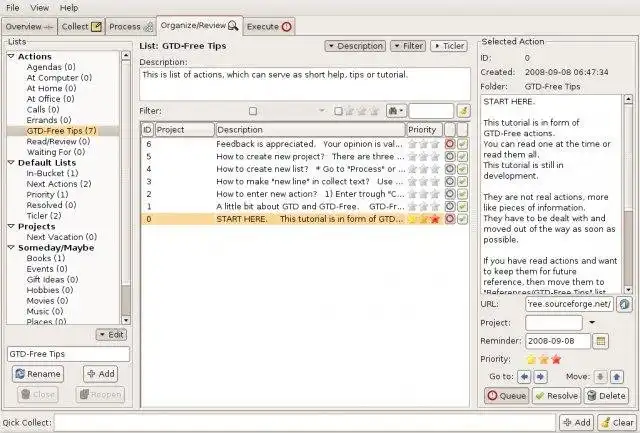Screen dimensions: 640x433
Task: Collapse the Default Lists tree group
Action: (x=11, y=162)
